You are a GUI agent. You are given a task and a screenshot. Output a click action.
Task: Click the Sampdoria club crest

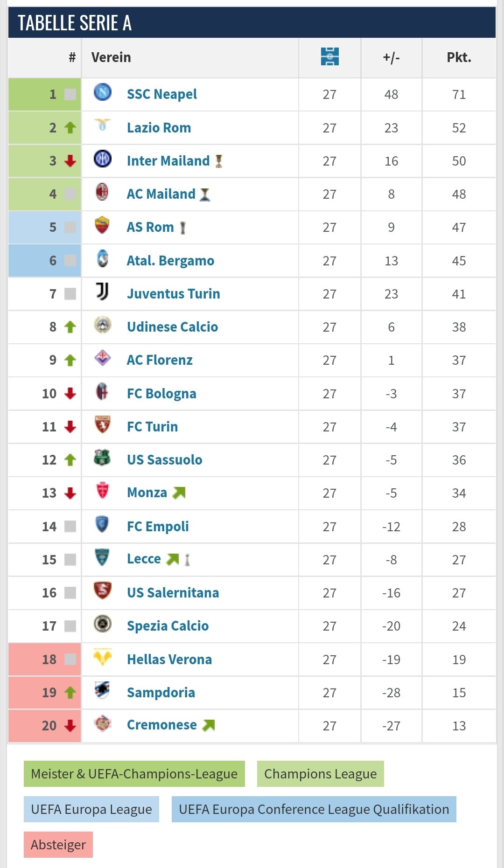(x=102, y=690)
